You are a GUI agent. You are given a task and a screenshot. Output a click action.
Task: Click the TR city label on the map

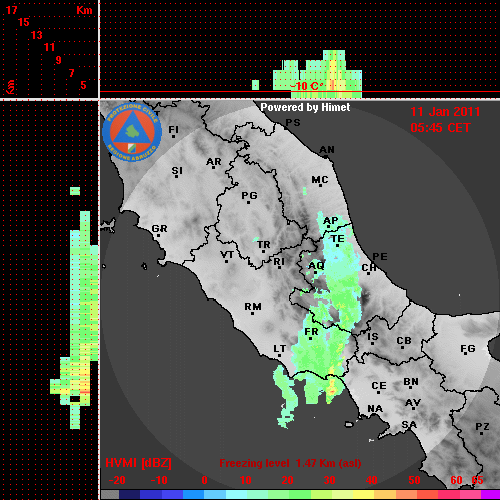[x=263, y=245]
